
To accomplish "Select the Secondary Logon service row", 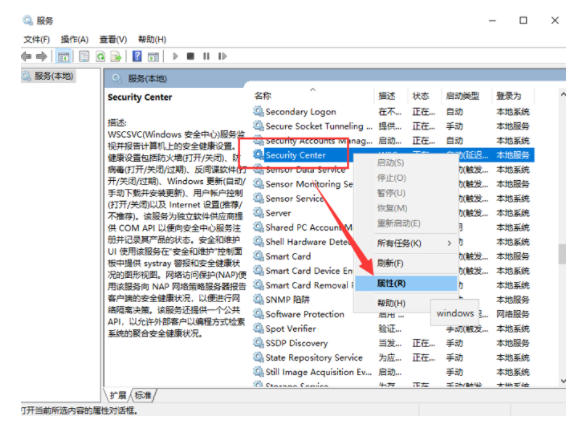I will (x=393, y=111).
